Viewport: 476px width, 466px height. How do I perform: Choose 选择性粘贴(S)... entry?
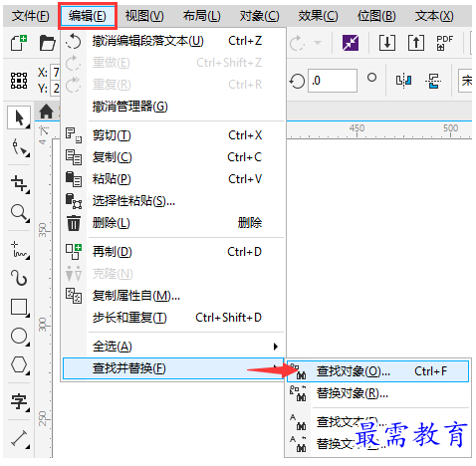[173, 201]
